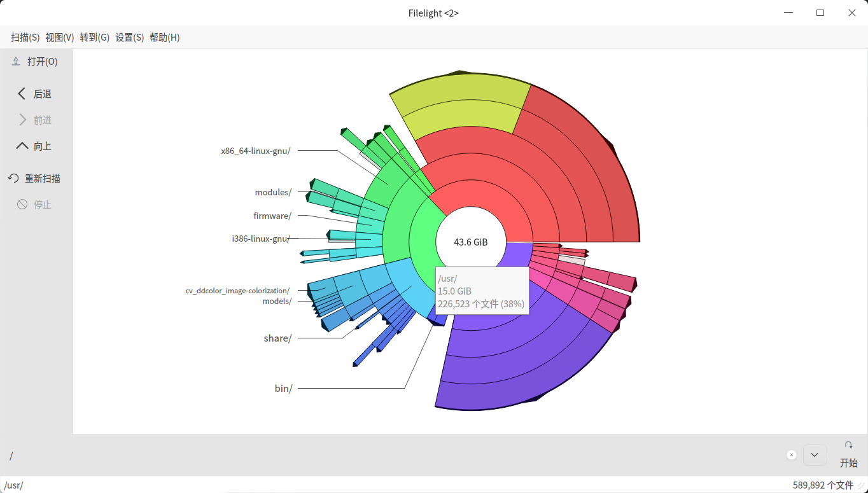
Task: Open the 帮助(H) menu
Action: [x=165, y=38]
